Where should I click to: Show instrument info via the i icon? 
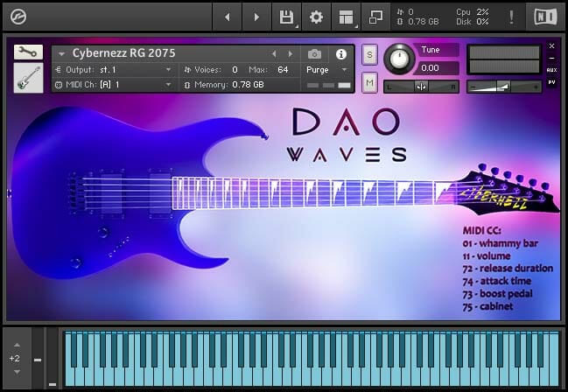[341, 54]
